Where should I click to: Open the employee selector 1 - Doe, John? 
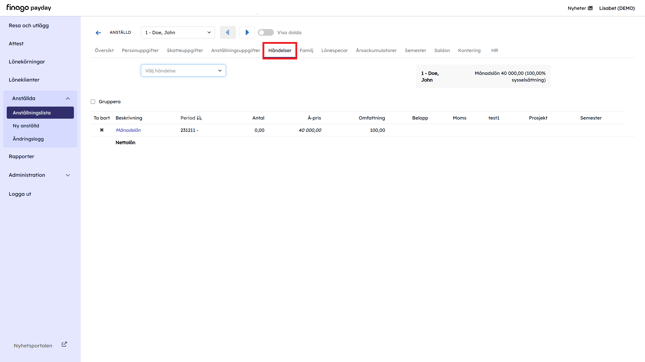point(178,32)
